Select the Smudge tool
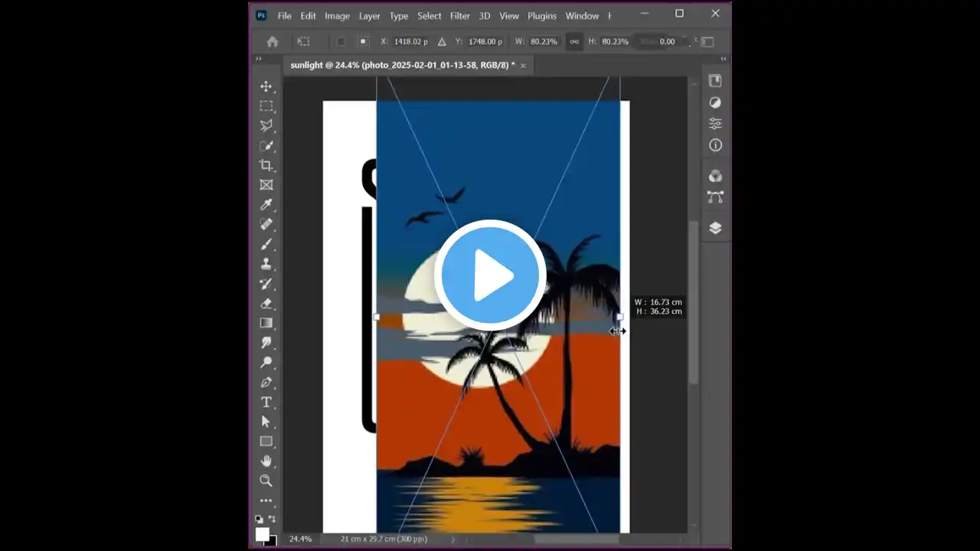The height and width of the screenshot is (551, 980). click(x=266, y=342)
